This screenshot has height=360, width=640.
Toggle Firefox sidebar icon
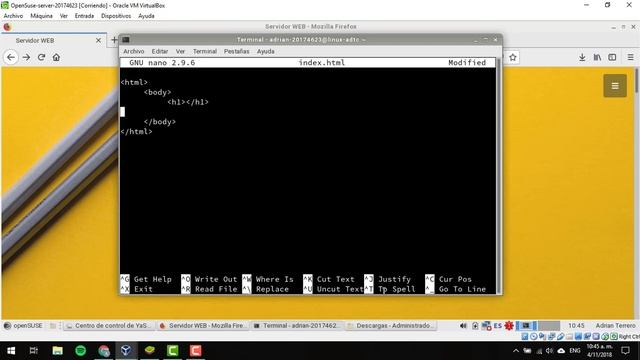tap(612, 58)
